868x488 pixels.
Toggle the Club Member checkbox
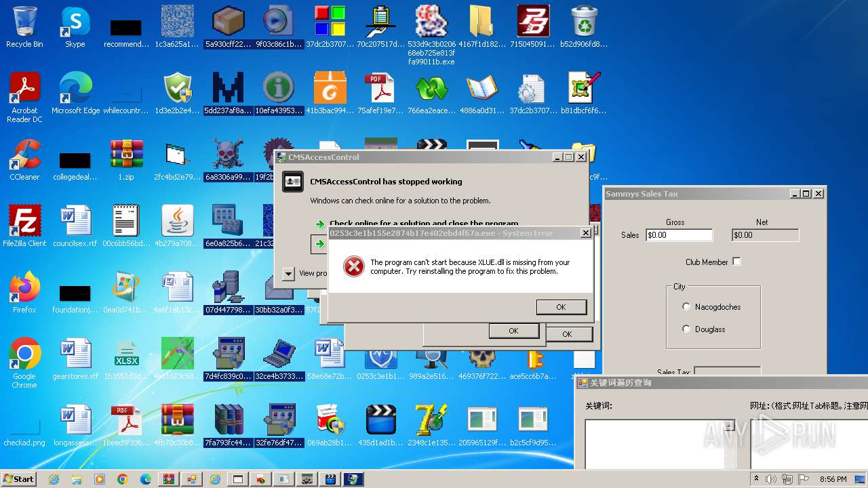click(x=737, y=262)
